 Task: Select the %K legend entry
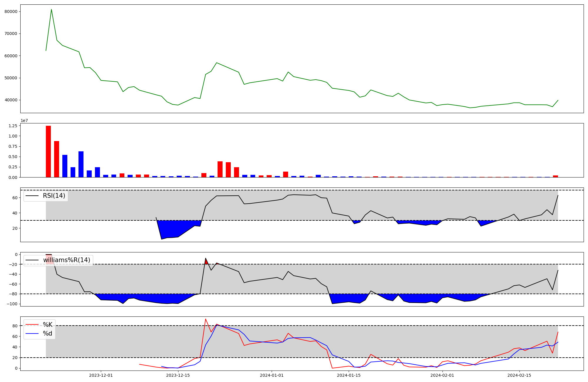[48, 325]
